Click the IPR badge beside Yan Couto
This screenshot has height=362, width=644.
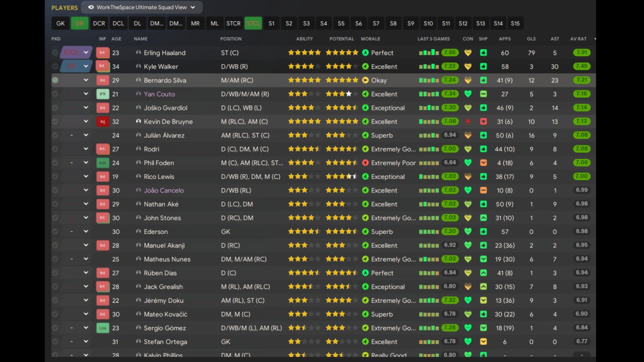pos(102,94)
